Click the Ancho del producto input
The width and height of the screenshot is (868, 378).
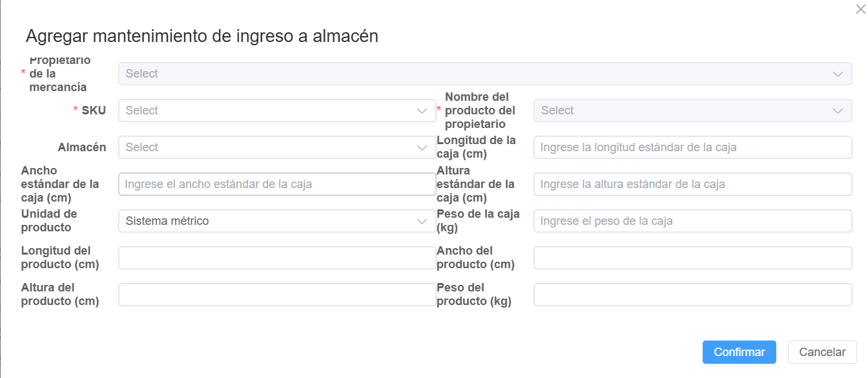coord(692,258)
